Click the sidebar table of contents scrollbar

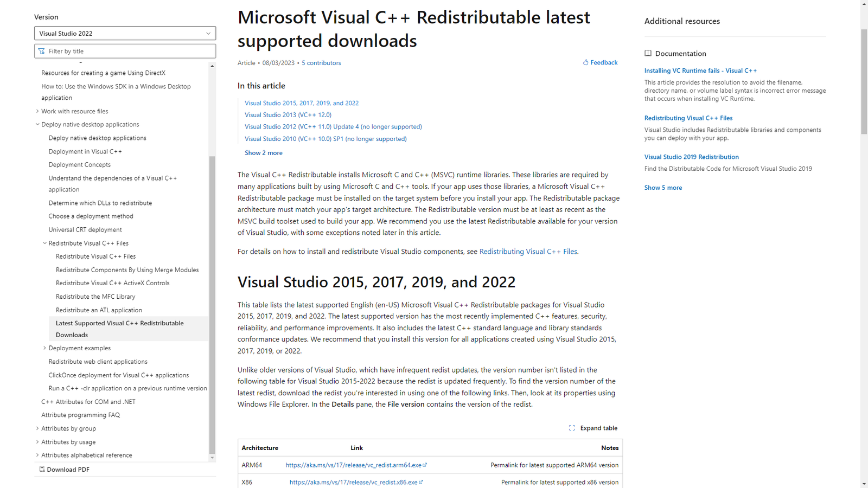212,304
